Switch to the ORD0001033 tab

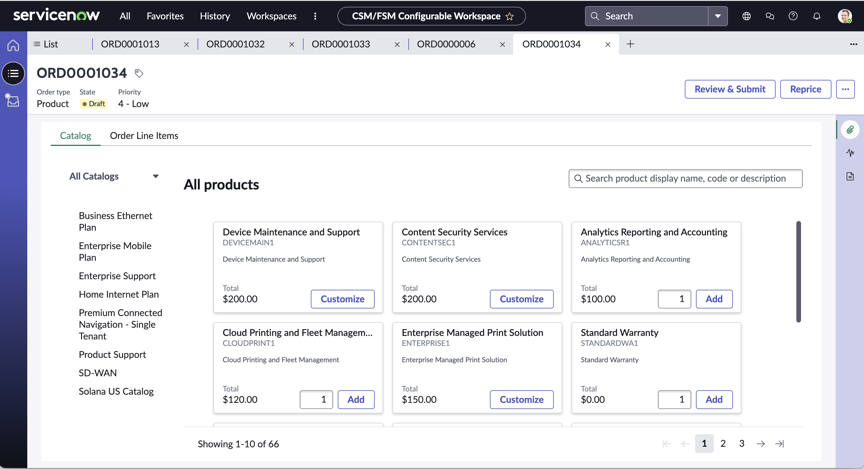[341, 44]
